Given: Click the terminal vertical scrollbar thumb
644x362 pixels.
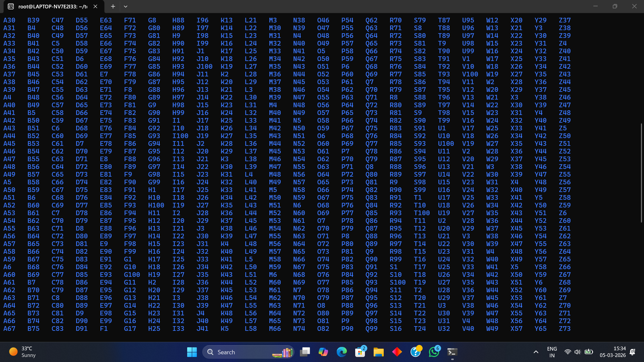Looking at the screenshot, I should (641, 173).
